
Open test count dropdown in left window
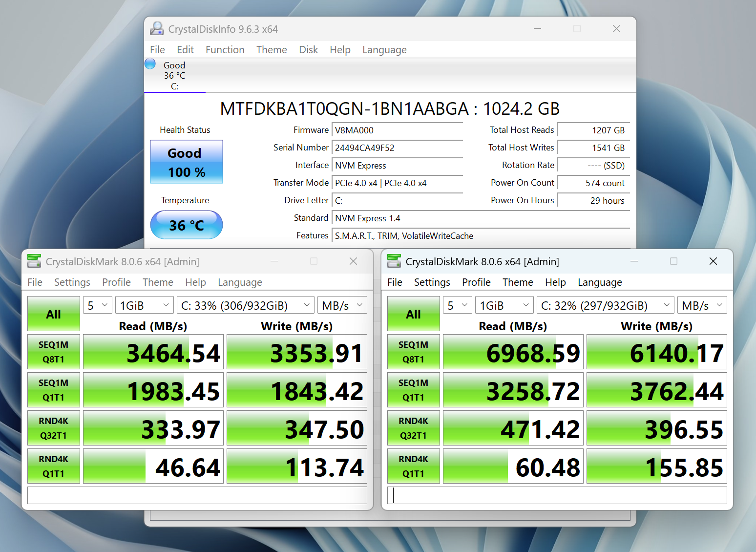pos(98,305)
